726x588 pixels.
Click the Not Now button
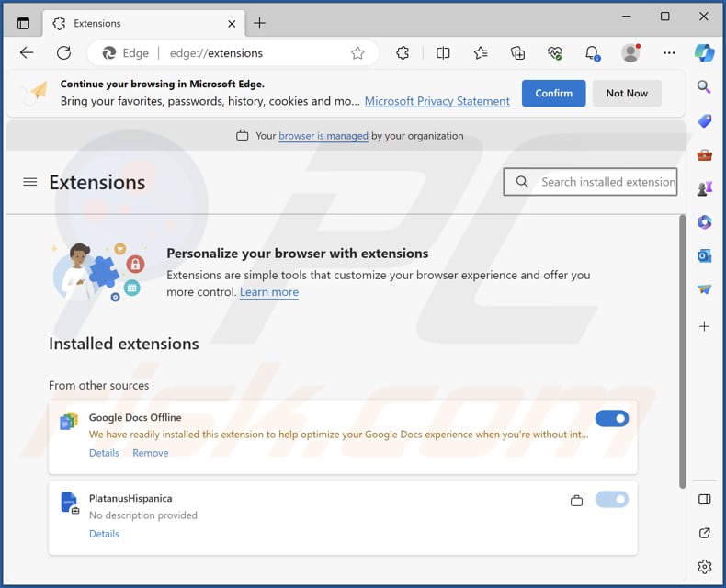627,93
